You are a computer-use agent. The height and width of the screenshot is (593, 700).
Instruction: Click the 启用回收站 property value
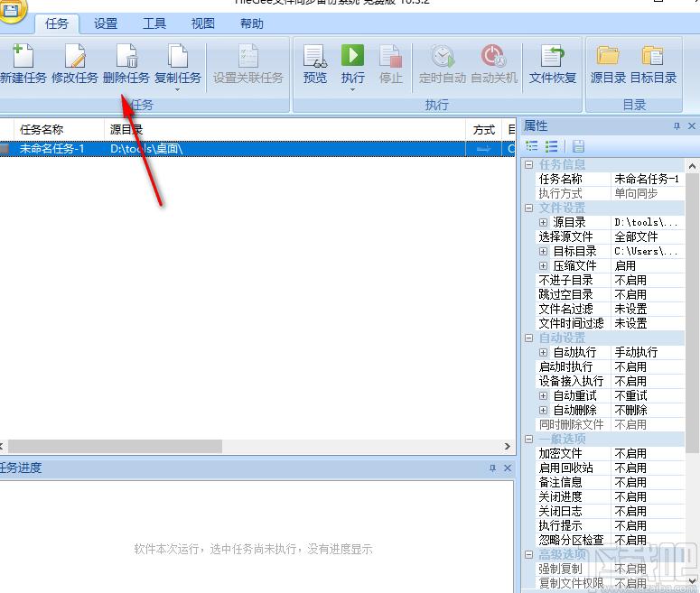coord(647,468)
